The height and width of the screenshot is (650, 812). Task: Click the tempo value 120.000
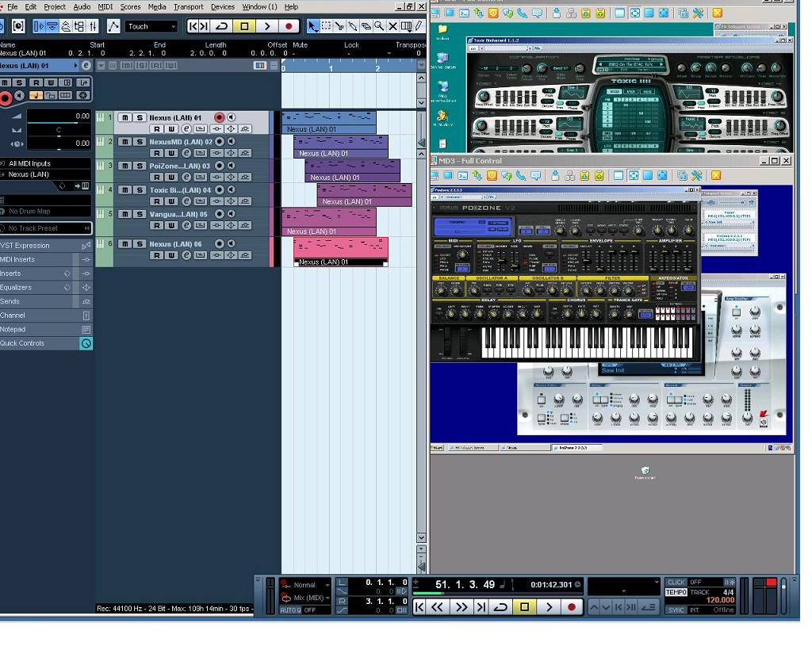720,600
